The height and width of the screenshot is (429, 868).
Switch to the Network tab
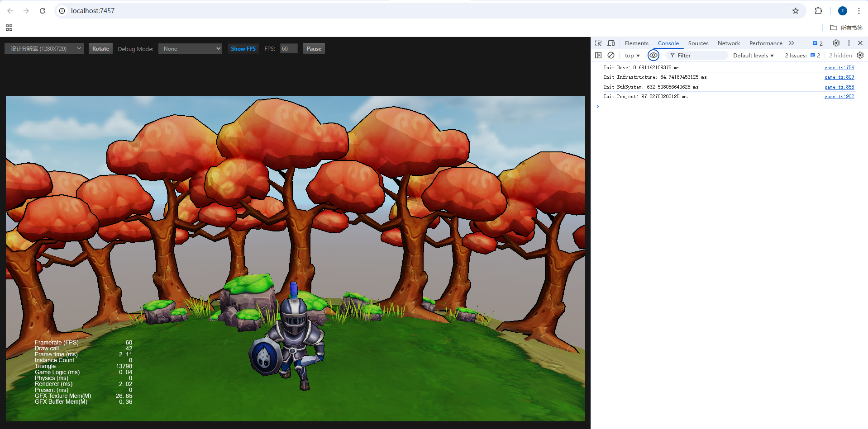pyautogui.click(x=729, y=43)
